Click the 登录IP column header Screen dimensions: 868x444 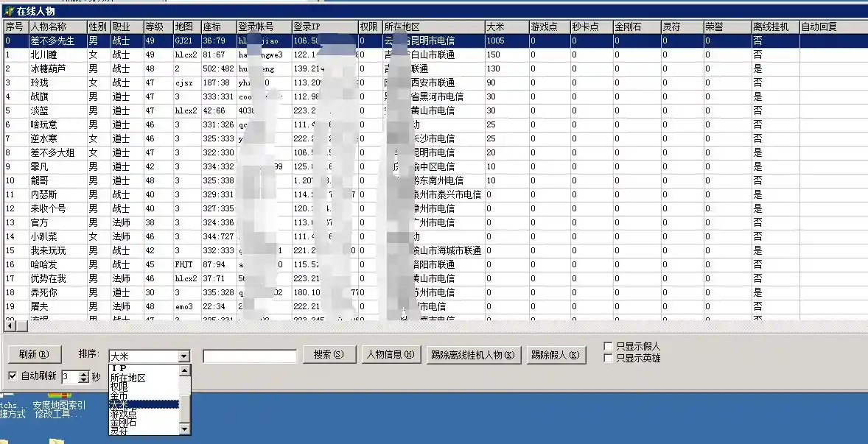point(323,27)
